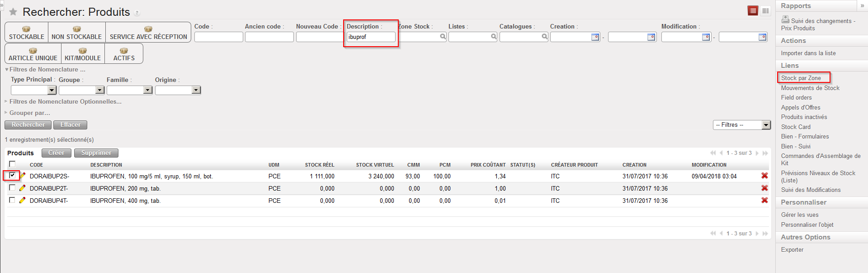Screen dimensions: 868x273
Task: Click the Rechercher button
Action: point(28,125)
